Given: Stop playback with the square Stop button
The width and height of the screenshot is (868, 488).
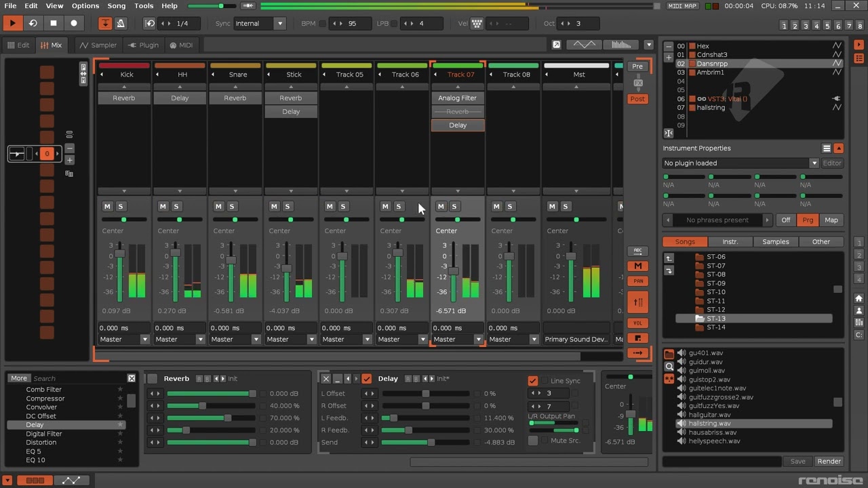Looking at the screenshot, I should 54,23.
